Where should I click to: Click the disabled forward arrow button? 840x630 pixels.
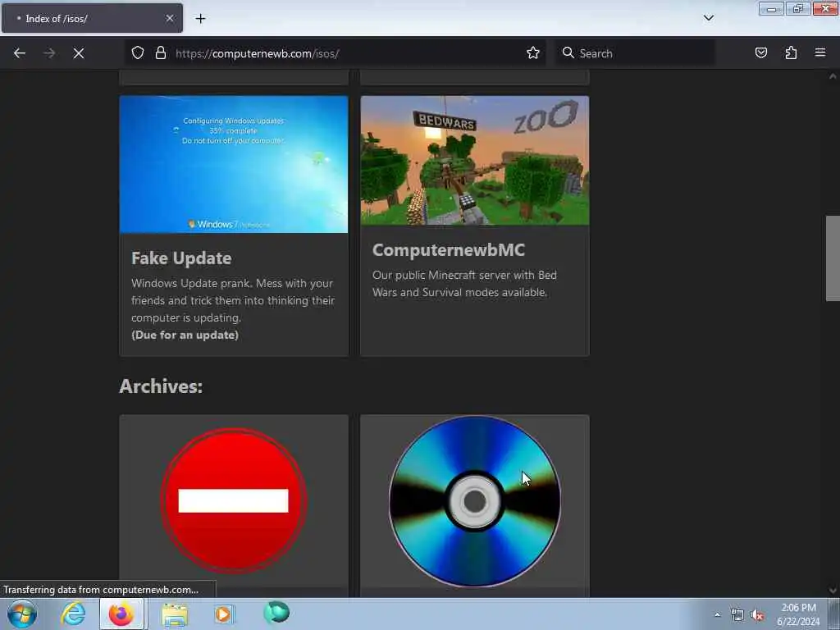coord(49,53)
